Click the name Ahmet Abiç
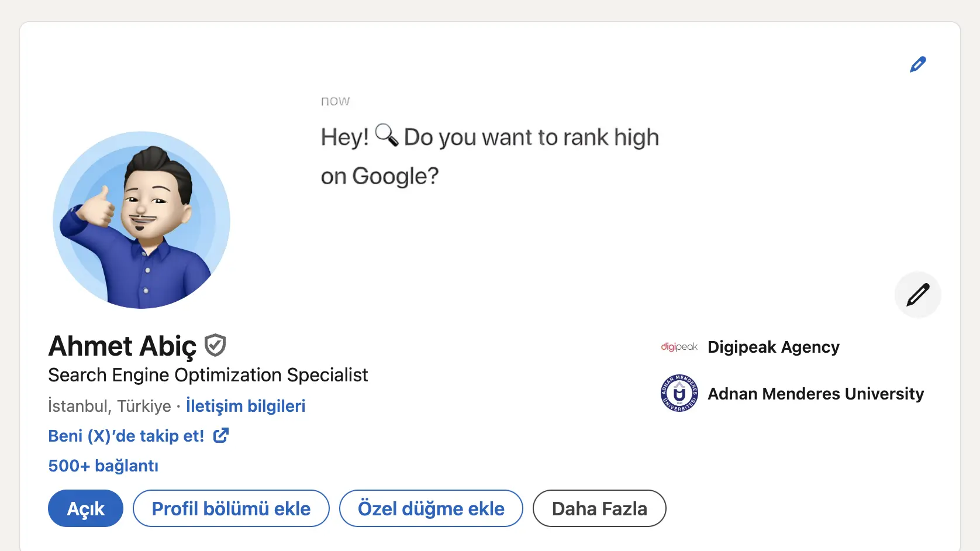 (x=123, y=346)
